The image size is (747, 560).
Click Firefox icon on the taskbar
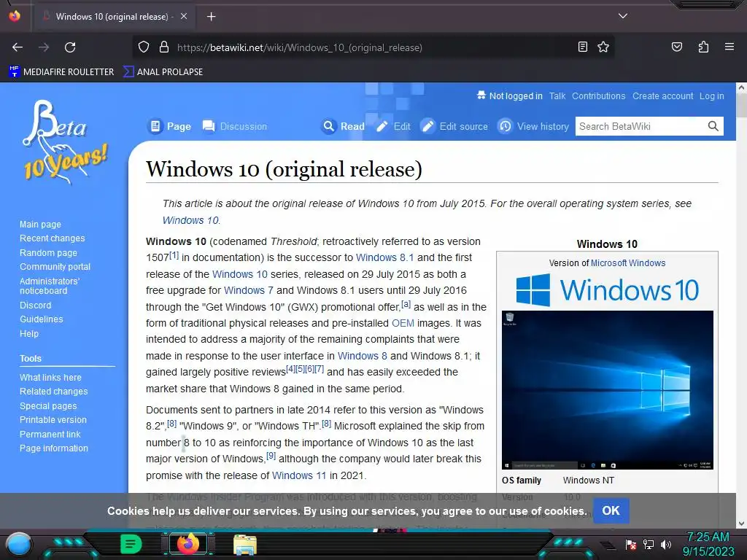pyautogui.click(x=187, y=544)
